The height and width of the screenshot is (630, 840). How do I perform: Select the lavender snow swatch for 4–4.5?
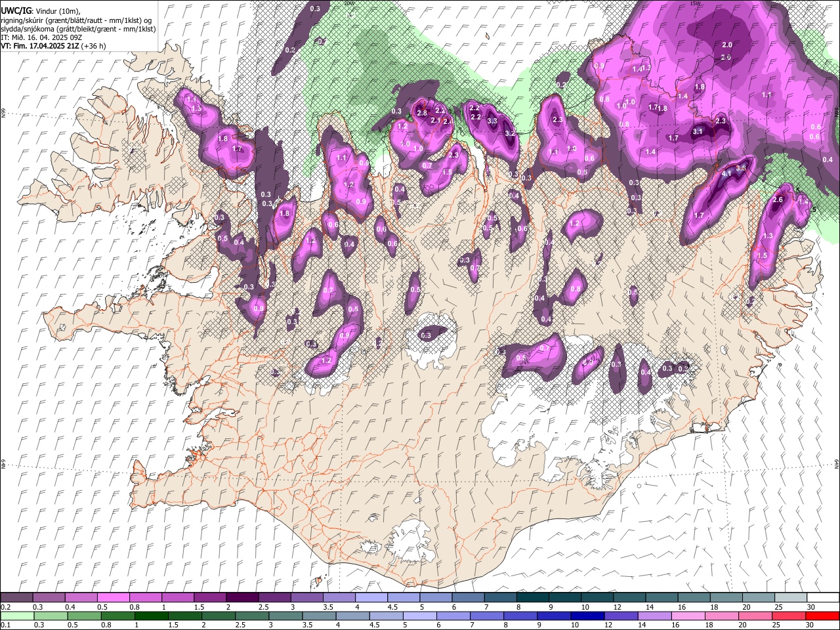point(371,597)
